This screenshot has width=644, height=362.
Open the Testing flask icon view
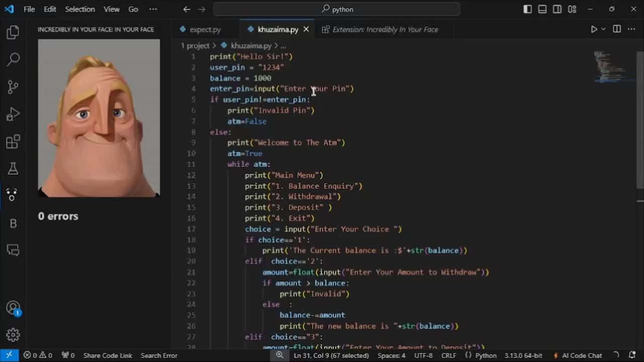(x=13, y=169)
